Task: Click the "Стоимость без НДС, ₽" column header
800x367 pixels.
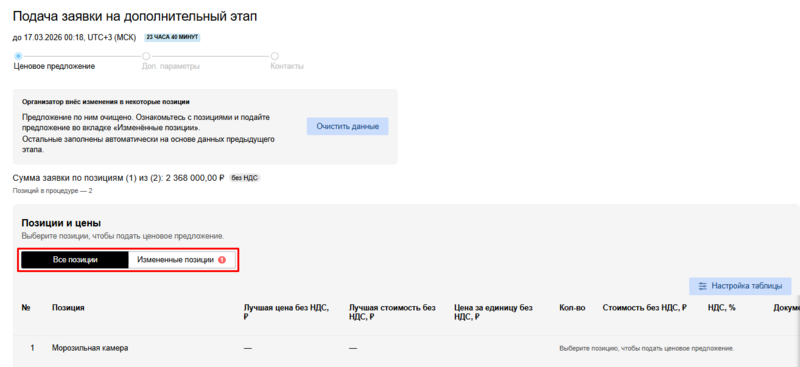Action: [x=644, y=308]
